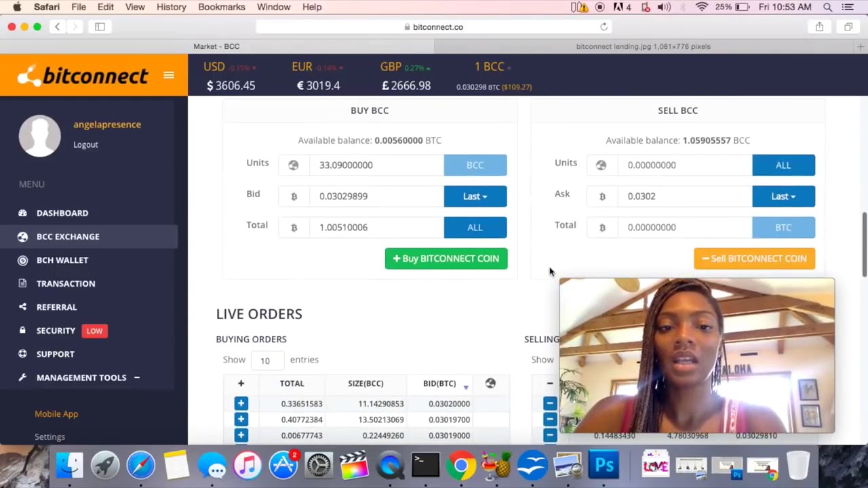Click the Referral share icon
This screenshot has width=868, height=488.
pyautogui.click(x=22, y=307)
